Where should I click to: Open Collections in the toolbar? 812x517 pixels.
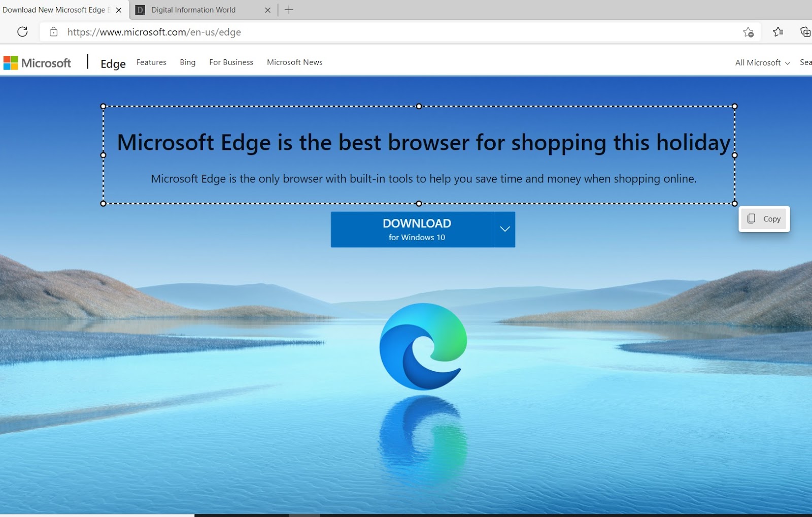806,32
